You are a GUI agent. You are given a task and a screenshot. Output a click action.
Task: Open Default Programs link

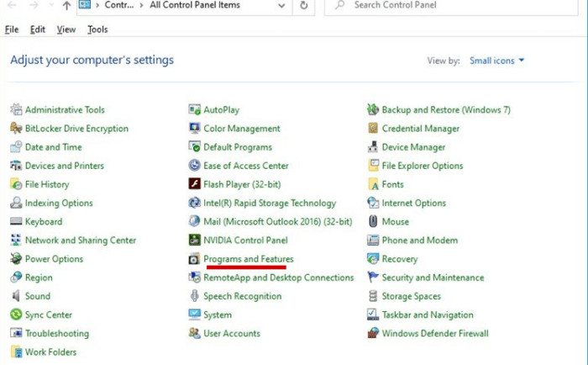238,147
